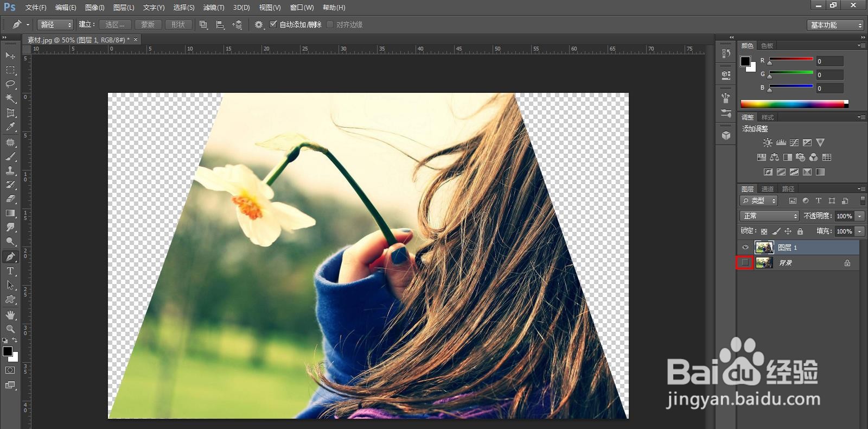The width and height of the screenshot is (868, 429).
Task: Click the G value input field
Action: point(830,75)
